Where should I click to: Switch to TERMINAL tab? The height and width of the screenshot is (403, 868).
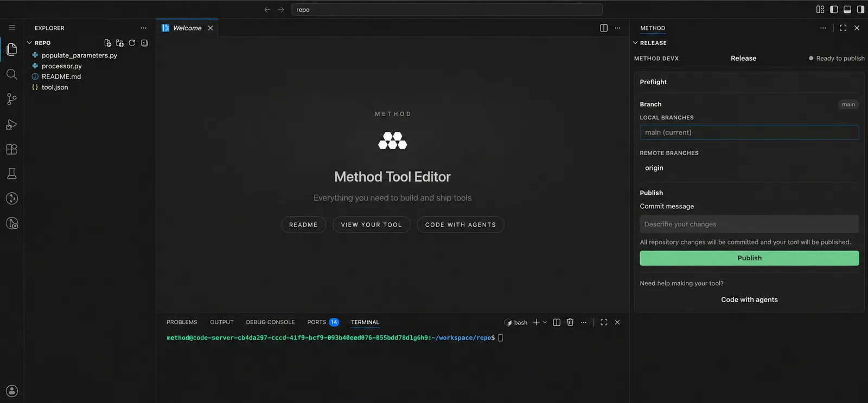(x=365, y=322)
